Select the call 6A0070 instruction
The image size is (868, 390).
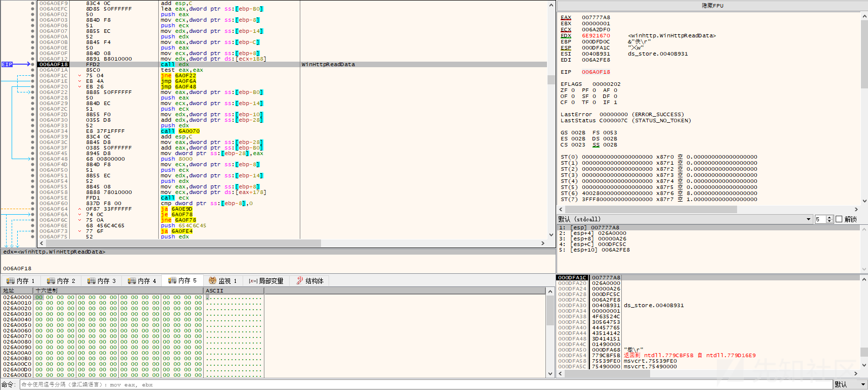coord(180,131)
